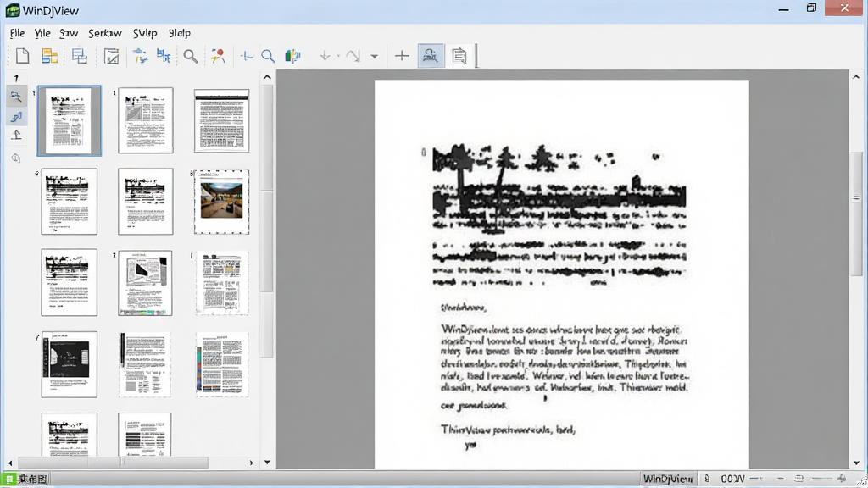The width and height of the screenshot is (868, 488).
Task: Click the document view vertical scrollbar thumb
Action: pyautogui.click(x=856, y=214)
